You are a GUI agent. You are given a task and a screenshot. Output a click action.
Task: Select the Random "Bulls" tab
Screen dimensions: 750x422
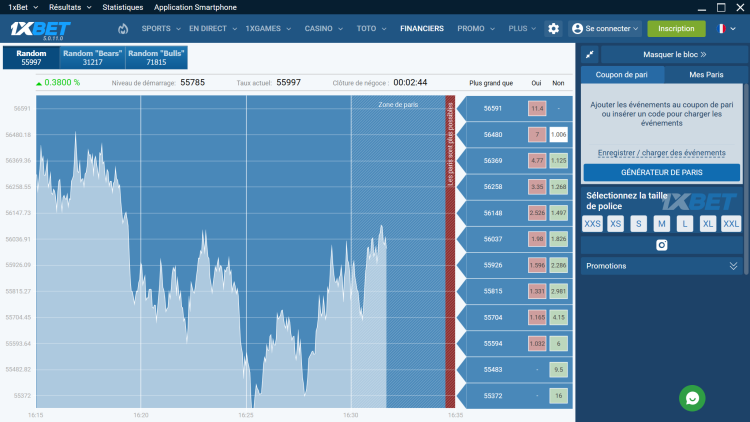[156, 57]
